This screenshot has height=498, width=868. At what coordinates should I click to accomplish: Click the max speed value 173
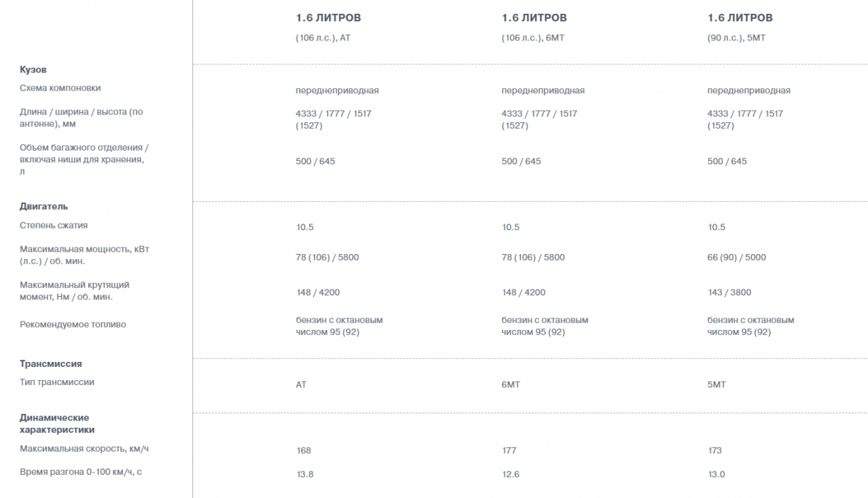click(x=715, y=450)
